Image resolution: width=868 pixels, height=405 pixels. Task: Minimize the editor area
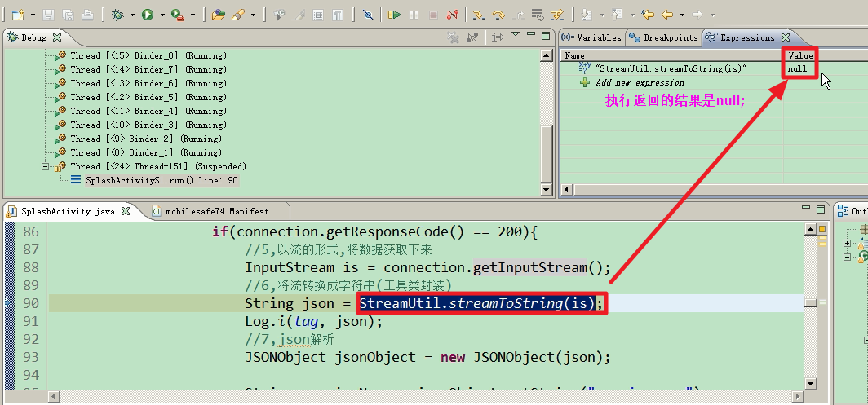point(807,208)
